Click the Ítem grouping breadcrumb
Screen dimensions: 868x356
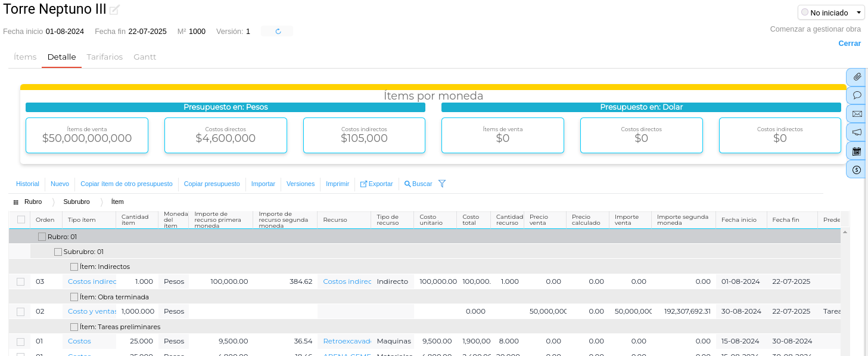click(117, 202)
